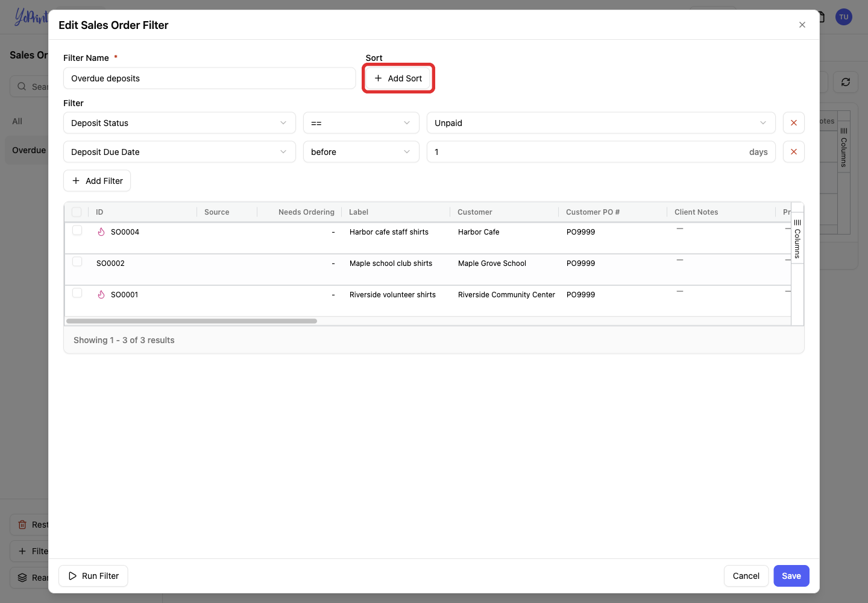The height and width of the screenshot is (603, 868).
Task: Click the refresh icon in the background page
Action: (845, 82)
